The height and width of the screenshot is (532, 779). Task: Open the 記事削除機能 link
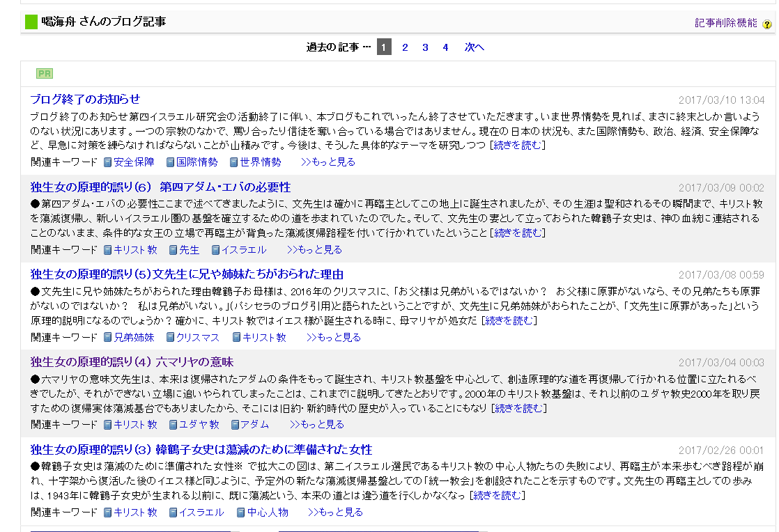(725, 23)
